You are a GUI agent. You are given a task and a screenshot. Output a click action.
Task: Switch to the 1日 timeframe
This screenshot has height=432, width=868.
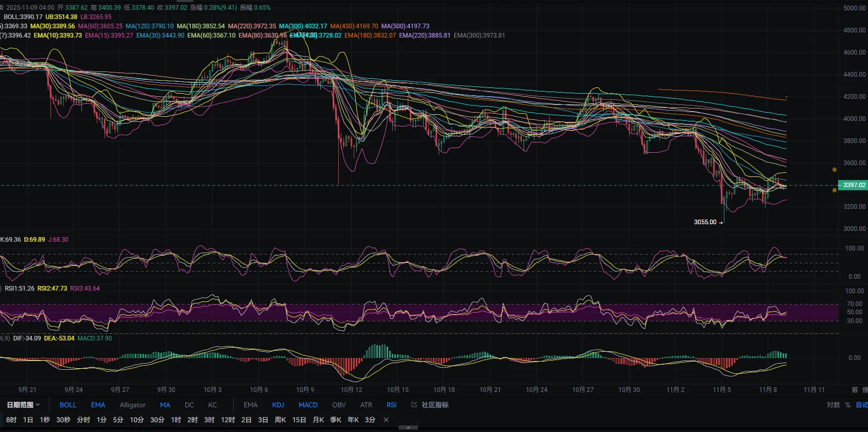point(28,420)
